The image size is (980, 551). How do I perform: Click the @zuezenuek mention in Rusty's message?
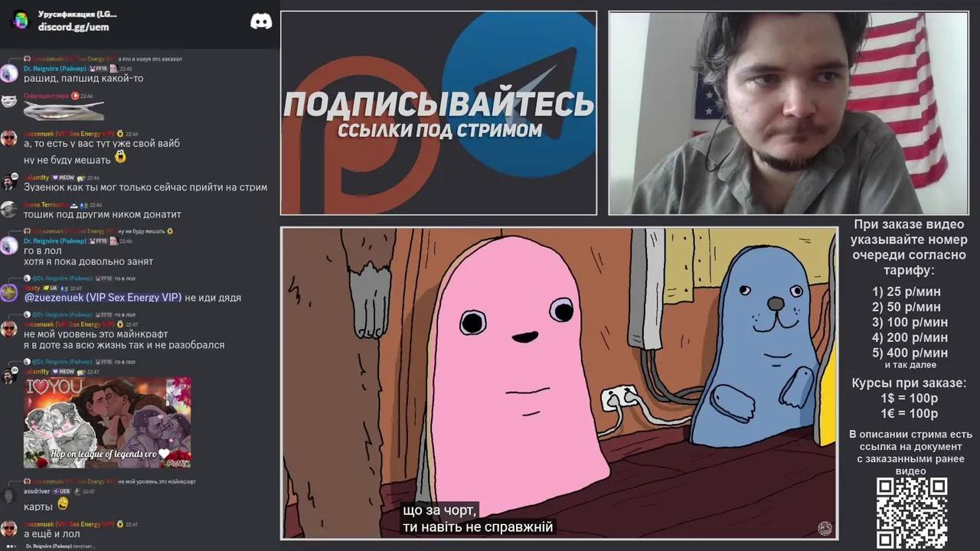pyautogui.click(x=103, y=298)
